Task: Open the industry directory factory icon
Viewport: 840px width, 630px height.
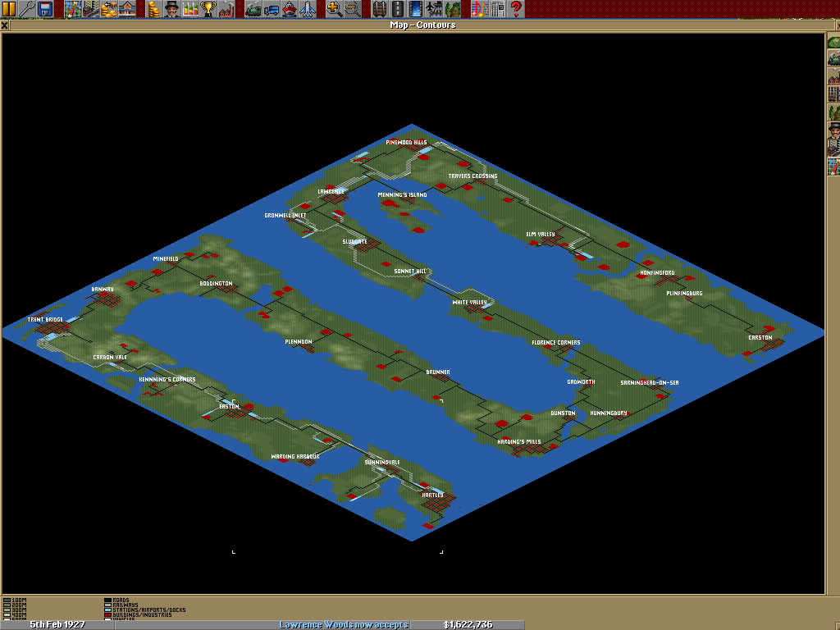Action: click(227, 8)
